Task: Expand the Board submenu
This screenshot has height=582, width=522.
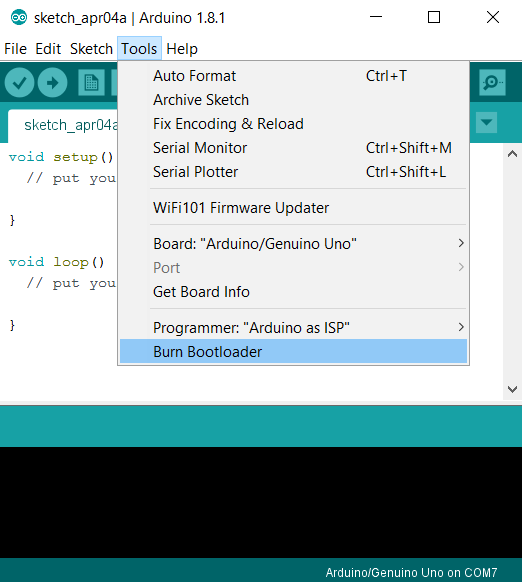Action: pyautogui.click(x=293, y=244)
